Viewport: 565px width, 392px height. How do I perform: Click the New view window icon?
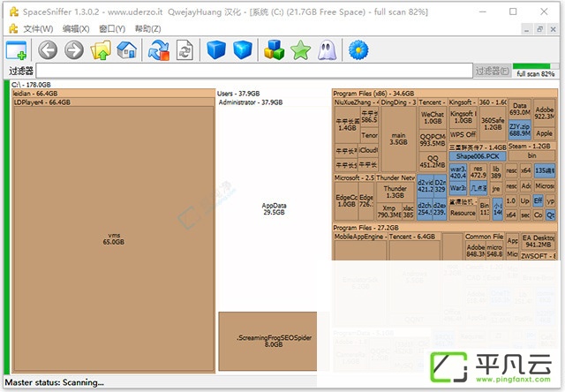click(x=16, y=49)
